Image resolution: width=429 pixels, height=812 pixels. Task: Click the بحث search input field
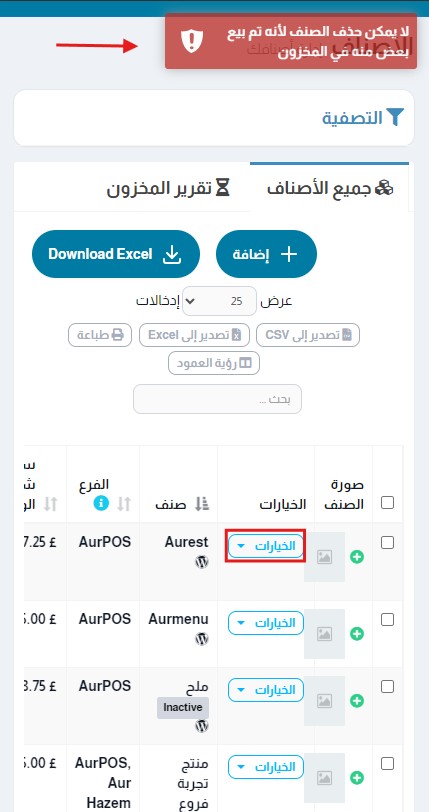coord(218,399)
